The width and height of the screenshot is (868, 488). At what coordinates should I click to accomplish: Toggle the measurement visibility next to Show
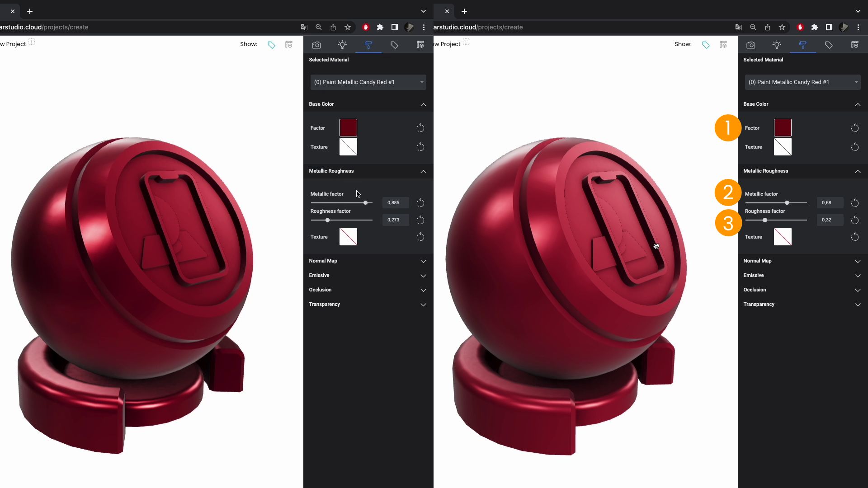(289, 44)
